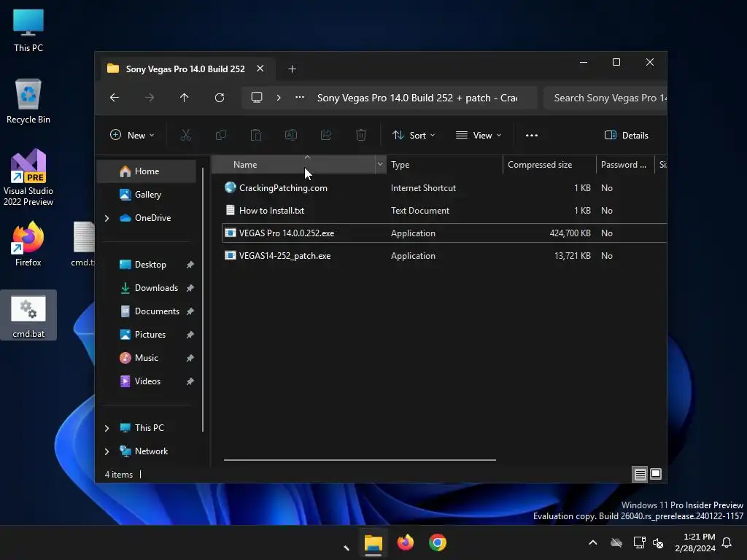Refresh the current folder view
Viewport: 747px width, 560px height.
219,98
